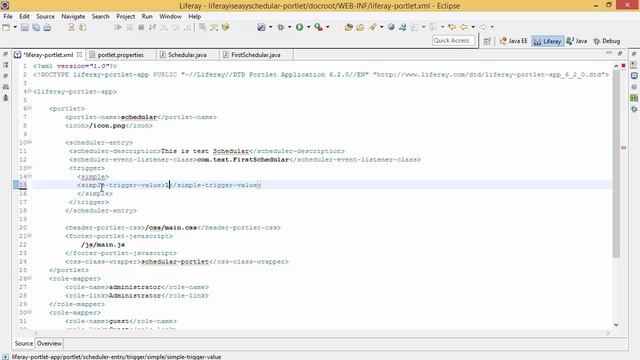Open the Run menu

(x=147, y=16)
